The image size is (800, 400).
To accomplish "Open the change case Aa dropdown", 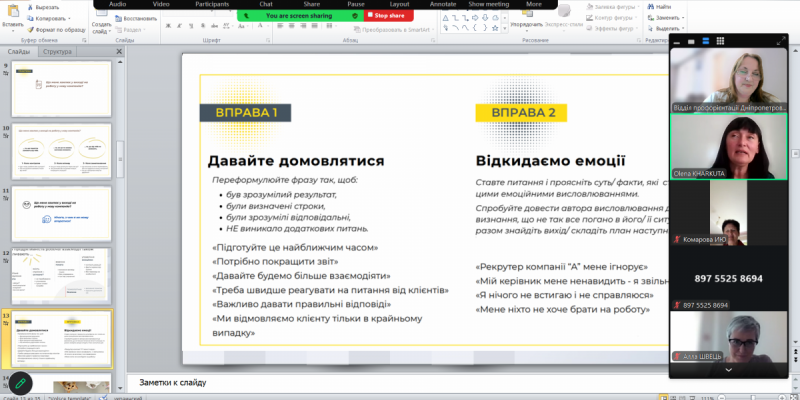I will [241, 26].
